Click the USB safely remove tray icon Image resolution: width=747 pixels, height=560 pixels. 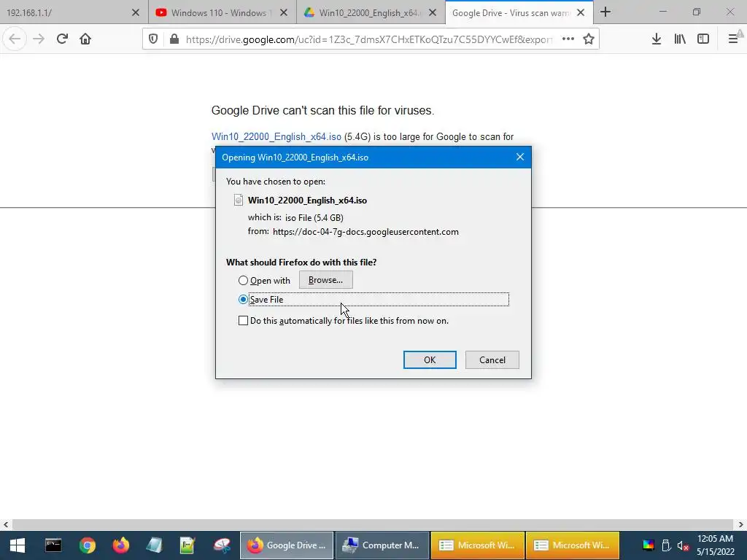(666, 545)
